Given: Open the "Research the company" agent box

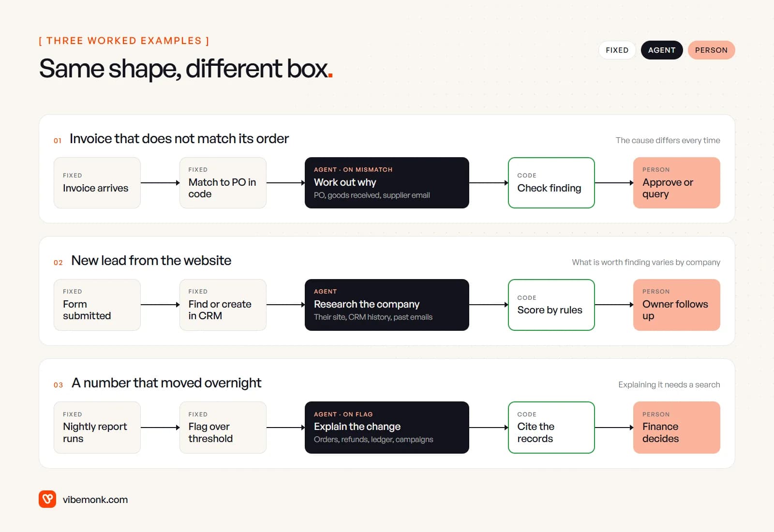Looking at the screenshot, I should [387, 305].
